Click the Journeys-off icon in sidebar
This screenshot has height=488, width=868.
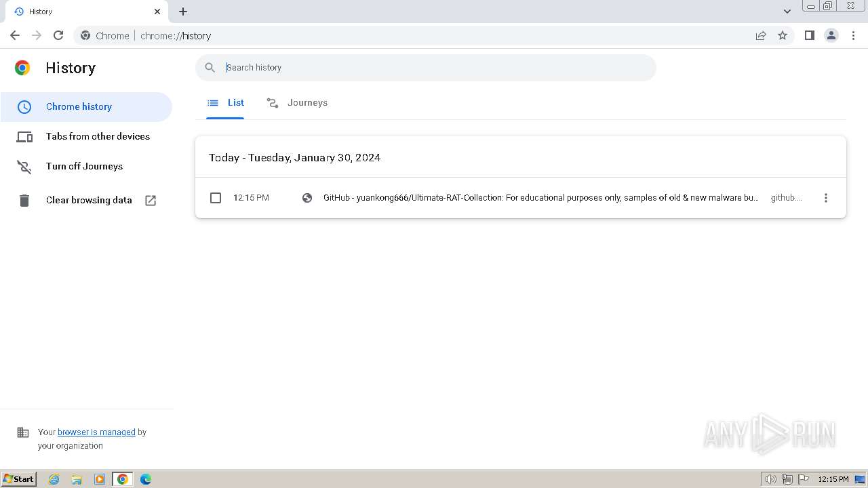point(24,167)
